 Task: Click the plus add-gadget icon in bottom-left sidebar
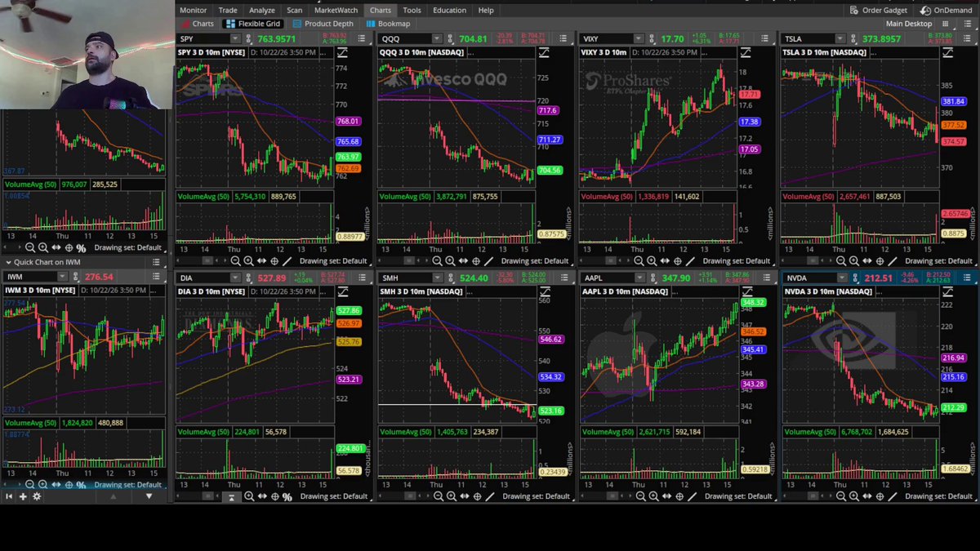point(23,496)
